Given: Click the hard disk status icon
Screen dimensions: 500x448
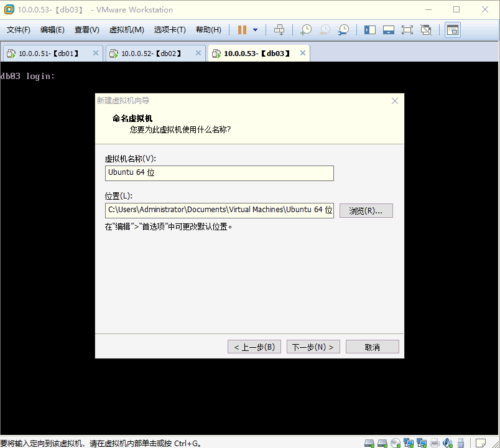Looking at the screenshot, I should click(x=369, y=443).
